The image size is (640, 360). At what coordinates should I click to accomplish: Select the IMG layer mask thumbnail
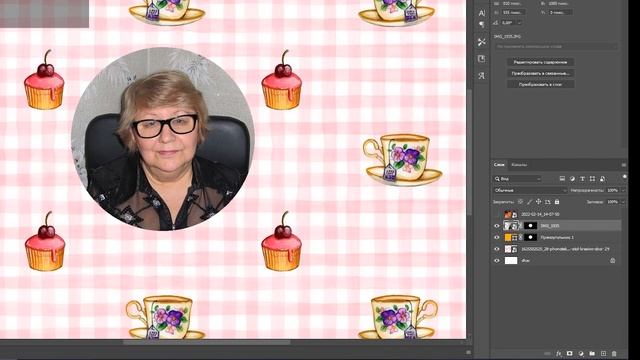[x=530, y=225]
